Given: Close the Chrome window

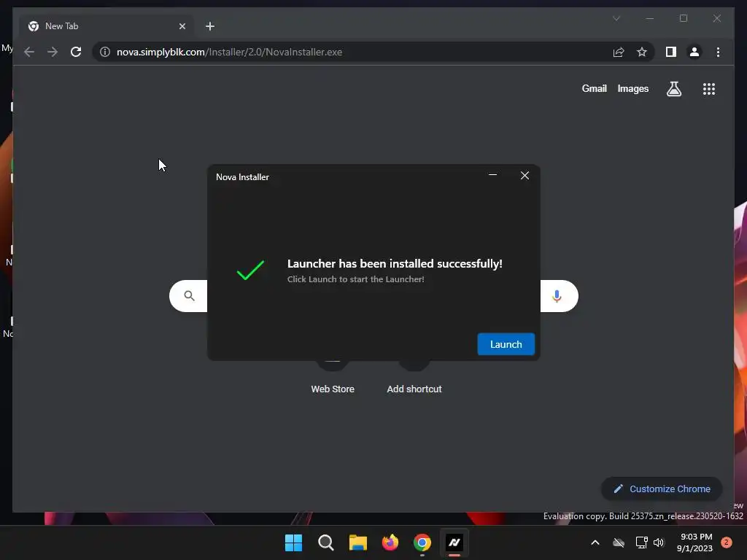Looking at the screenshot, I should [716, 18].
